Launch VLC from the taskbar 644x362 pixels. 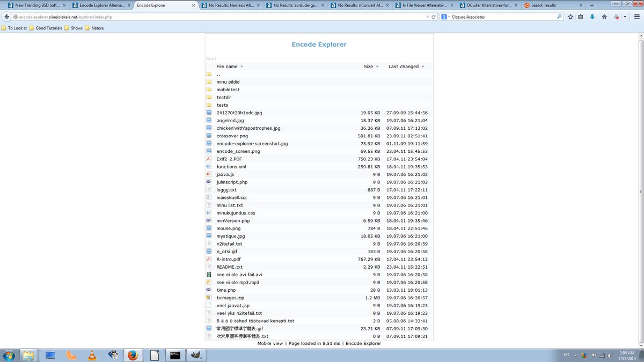click(x=91, y=355)
